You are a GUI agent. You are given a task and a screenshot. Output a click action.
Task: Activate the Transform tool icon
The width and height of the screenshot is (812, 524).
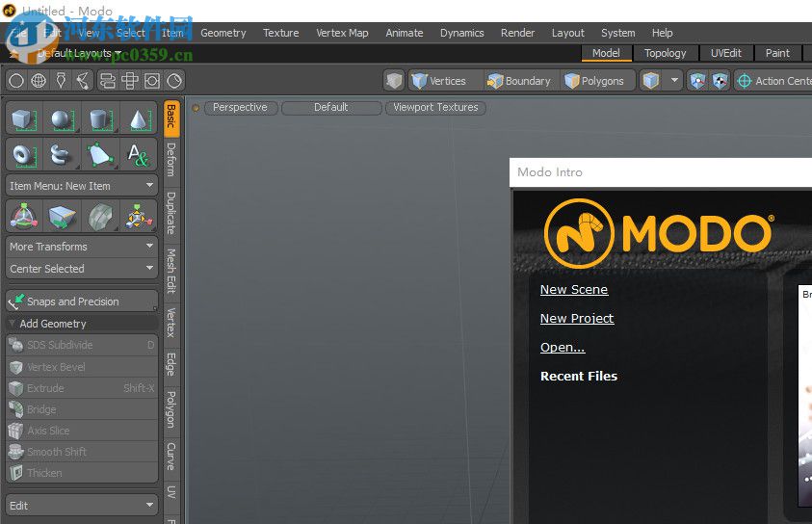click(24, 216)
